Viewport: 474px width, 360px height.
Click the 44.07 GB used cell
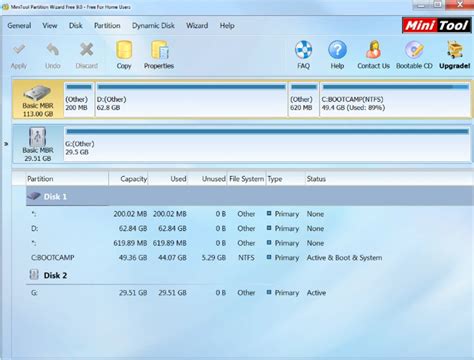point(172,258)
